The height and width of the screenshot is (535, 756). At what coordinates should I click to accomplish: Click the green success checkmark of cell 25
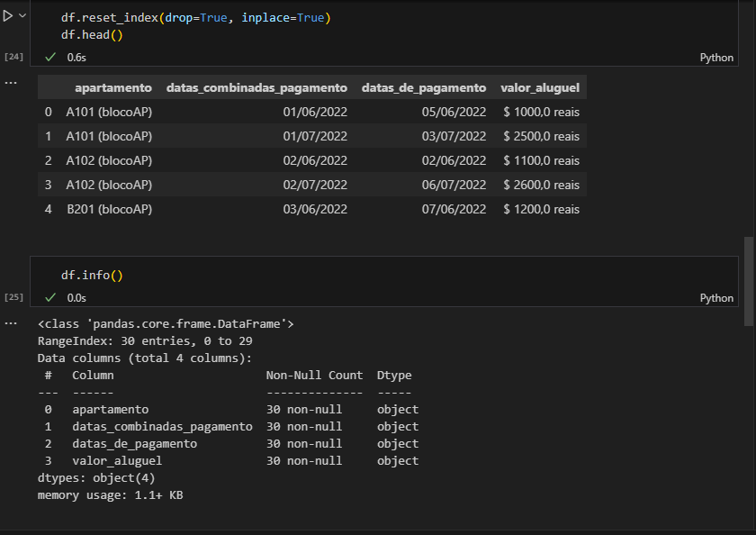(x=50, y=297)
